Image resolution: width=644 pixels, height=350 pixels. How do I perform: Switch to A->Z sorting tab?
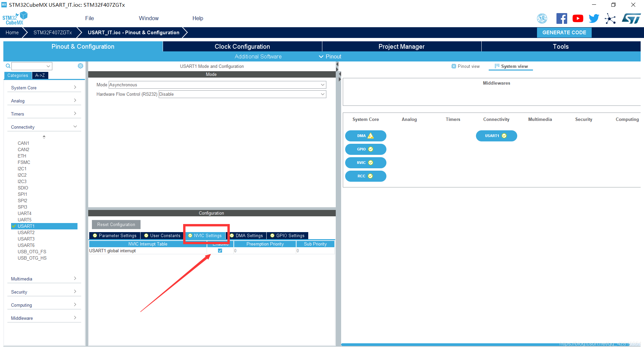tap(40, 75)
